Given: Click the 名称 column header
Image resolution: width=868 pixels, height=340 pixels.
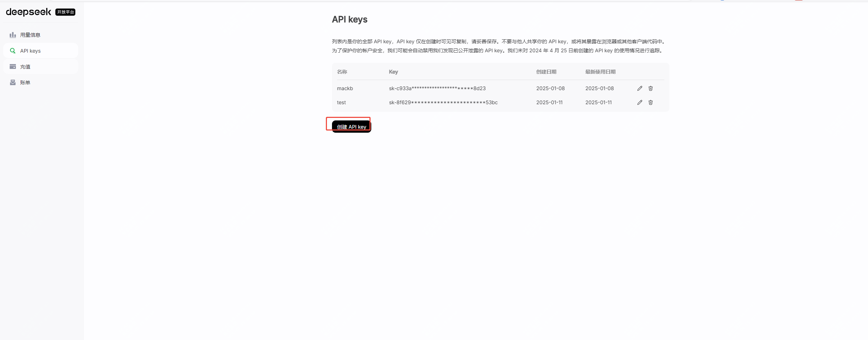Looking at the screenshot, I should (342, 72).
